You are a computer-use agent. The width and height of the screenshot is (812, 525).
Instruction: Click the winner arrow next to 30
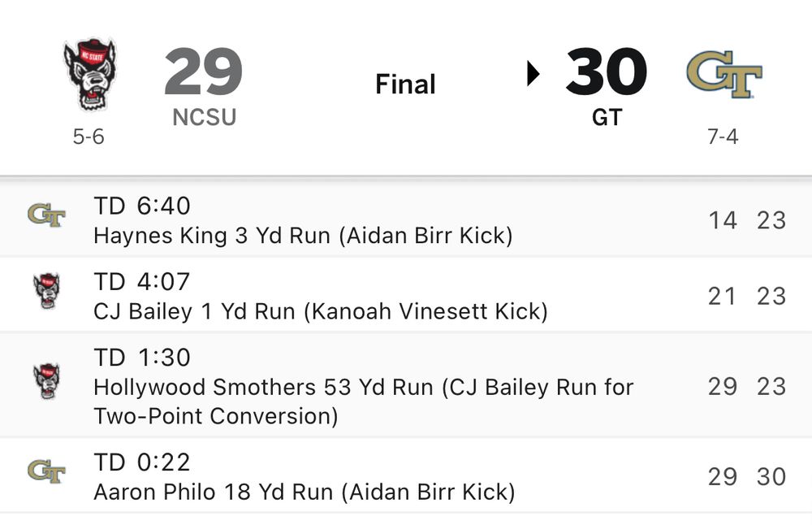click(533, 74)
